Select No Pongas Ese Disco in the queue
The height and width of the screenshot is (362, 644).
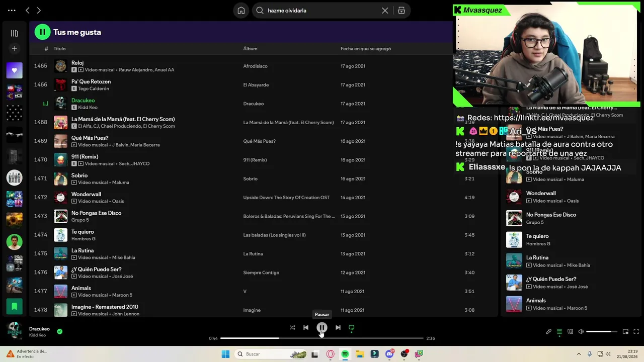(551, 215)
